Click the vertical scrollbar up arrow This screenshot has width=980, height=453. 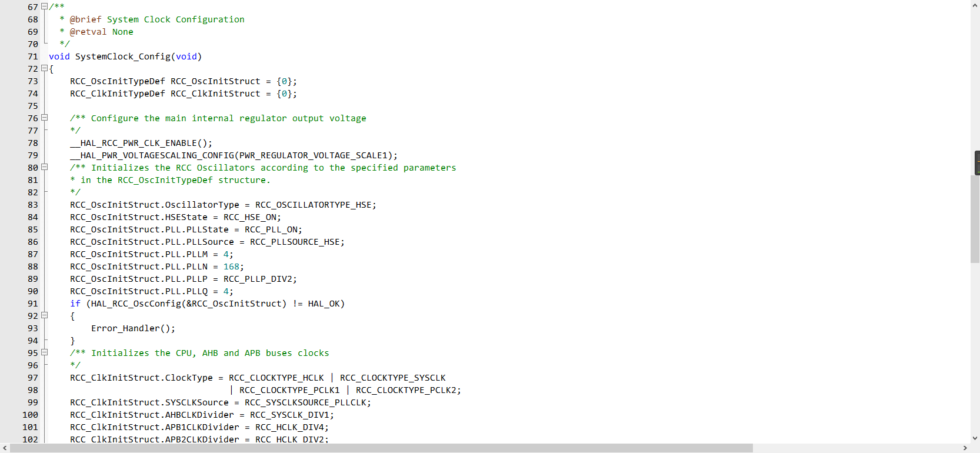coord(975,5)
